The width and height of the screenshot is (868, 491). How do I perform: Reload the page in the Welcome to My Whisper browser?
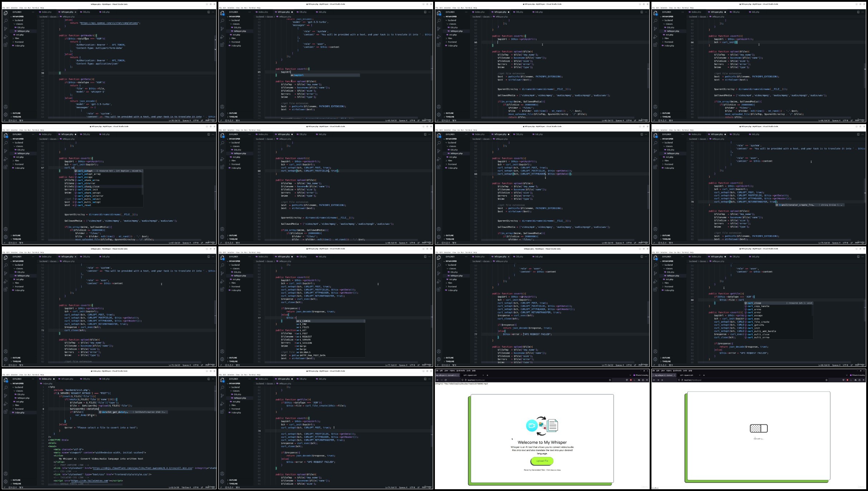click(446, 380)
